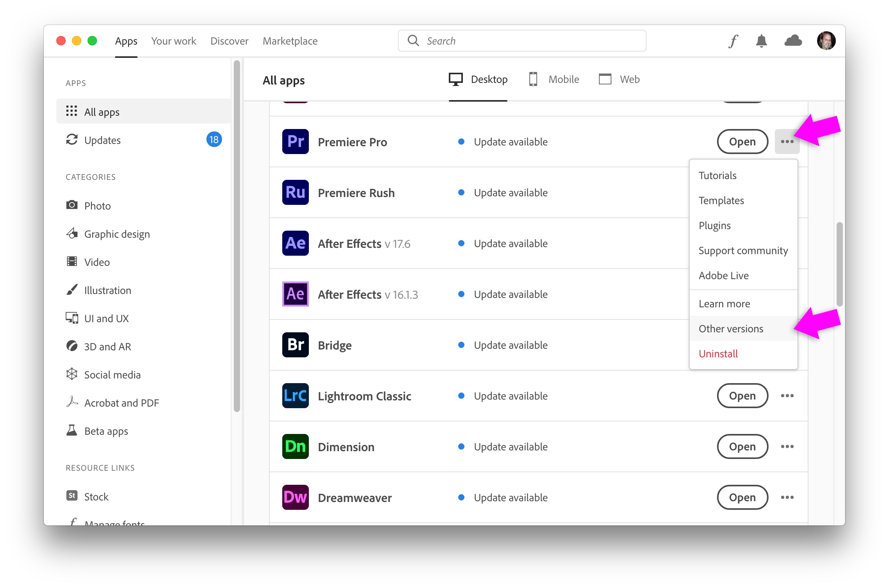Click Open button for Dreamweaver
The image size is (889, 588).
click(x=742, y=497)
